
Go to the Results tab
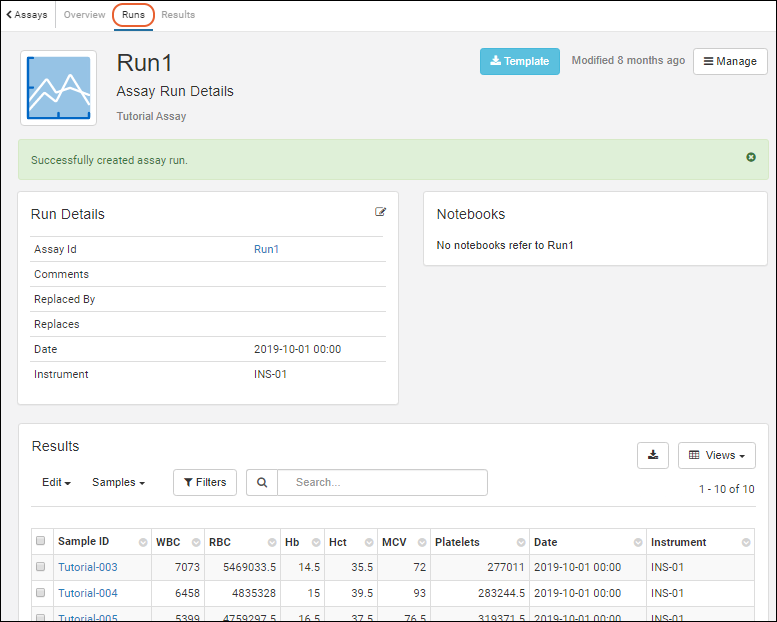tap(178, 15)
